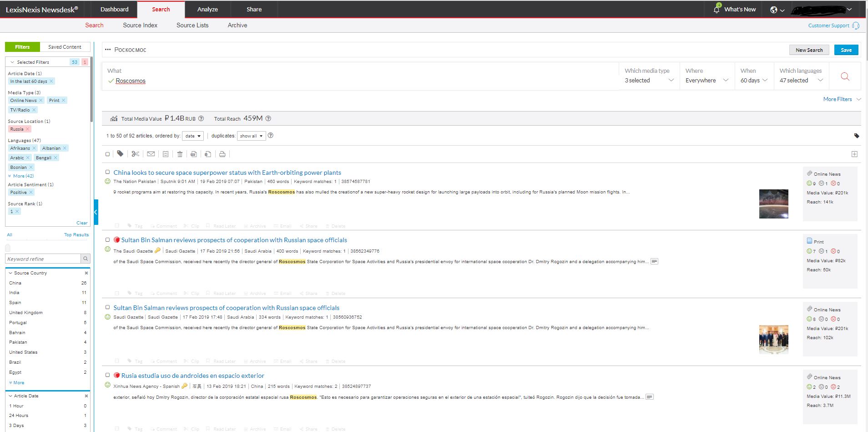Viewport: 868px width, 432px height.
Task: Open the Total Reach help icon
Action: pos(268,118)
